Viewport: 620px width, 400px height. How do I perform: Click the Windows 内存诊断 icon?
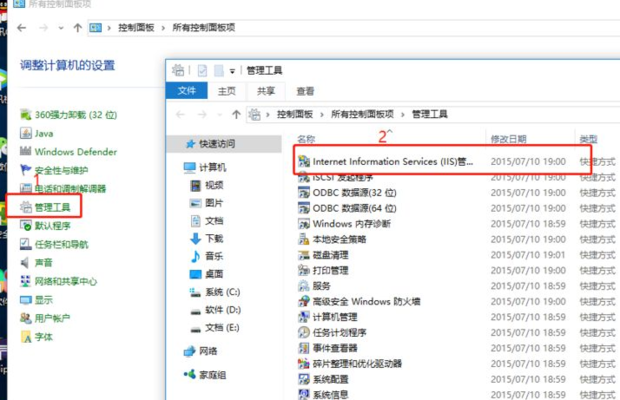(x=304, y=224)
